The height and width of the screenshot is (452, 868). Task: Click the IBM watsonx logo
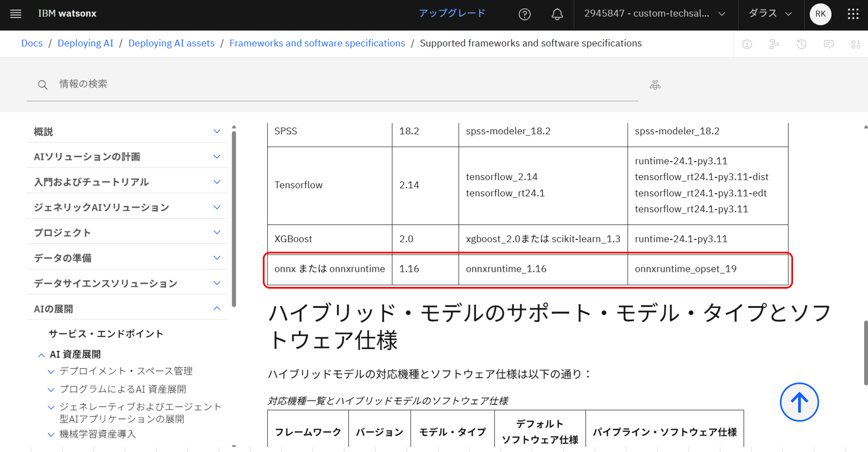(x=67, y=14)
